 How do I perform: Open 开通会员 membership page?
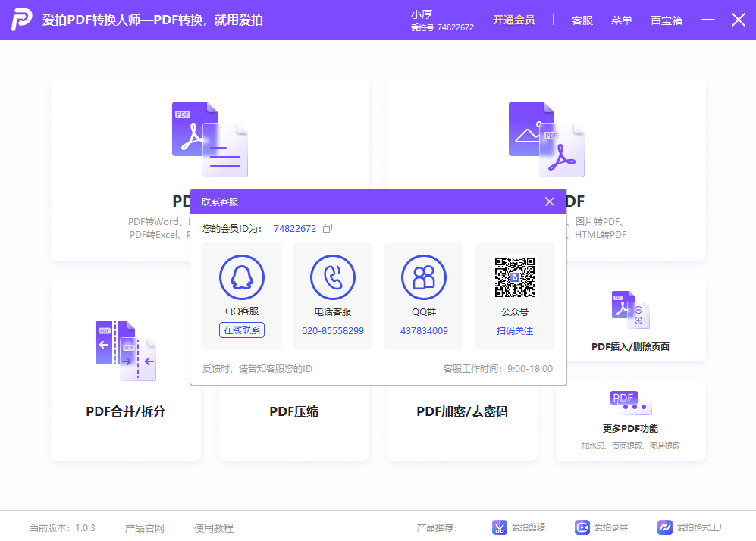(x=514, y=20)
